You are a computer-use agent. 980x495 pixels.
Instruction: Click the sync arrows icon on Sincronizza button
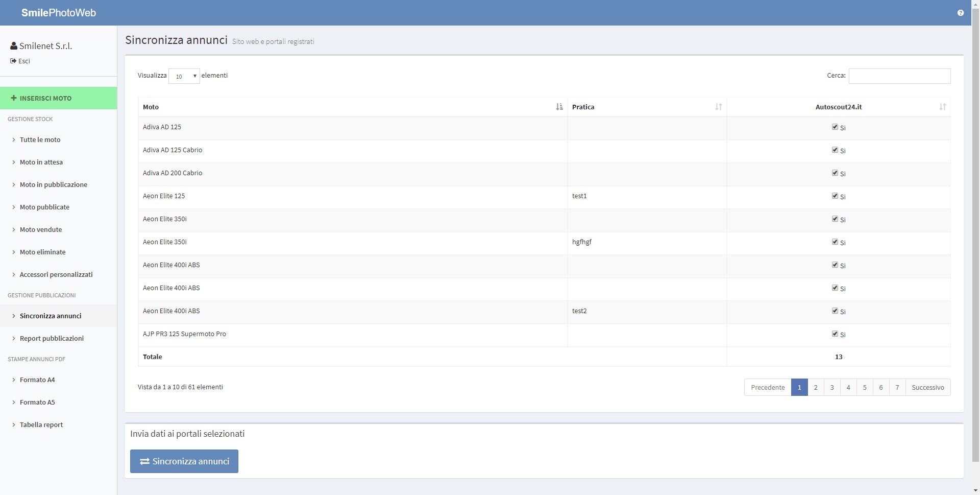tap(145, 461)
